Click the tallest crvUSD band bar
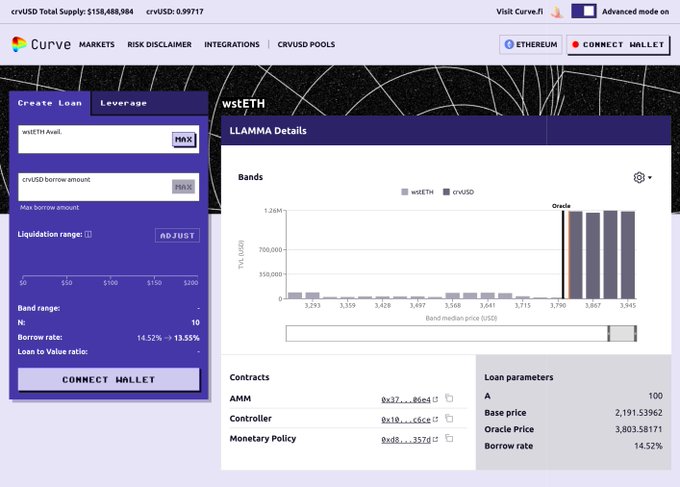 tap(610, 255)
